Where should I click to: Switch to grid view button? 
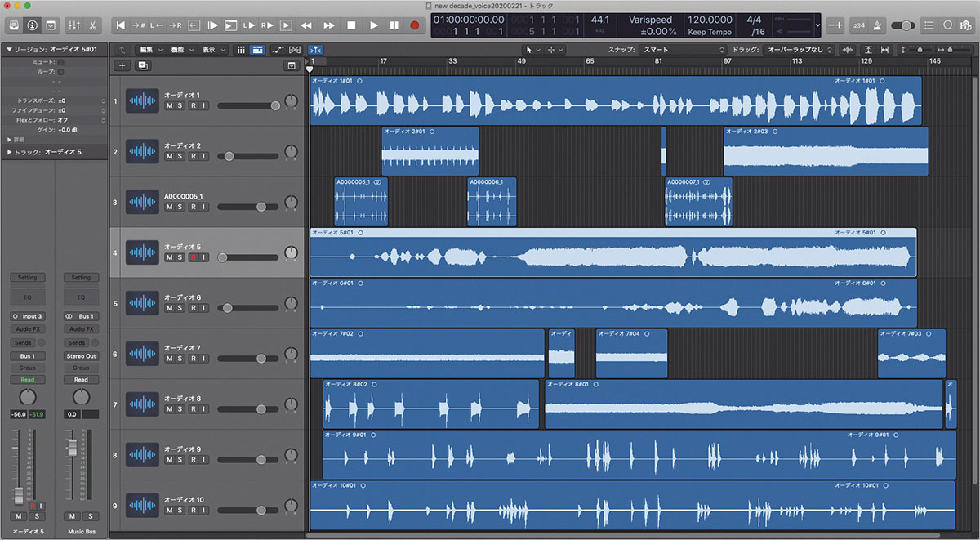coord(241,50)
